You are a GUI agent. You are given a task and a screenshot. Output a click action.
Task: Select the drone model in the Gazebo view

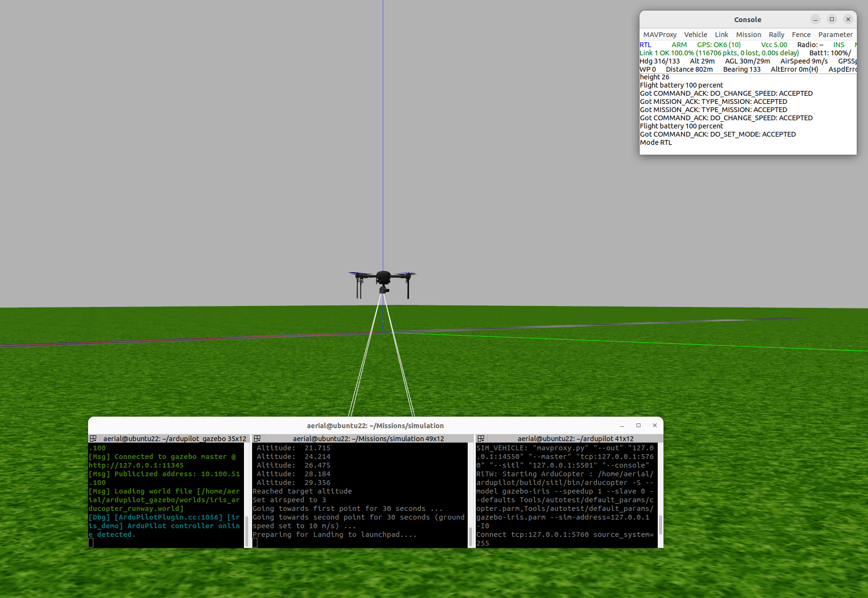tap(383, 280)
